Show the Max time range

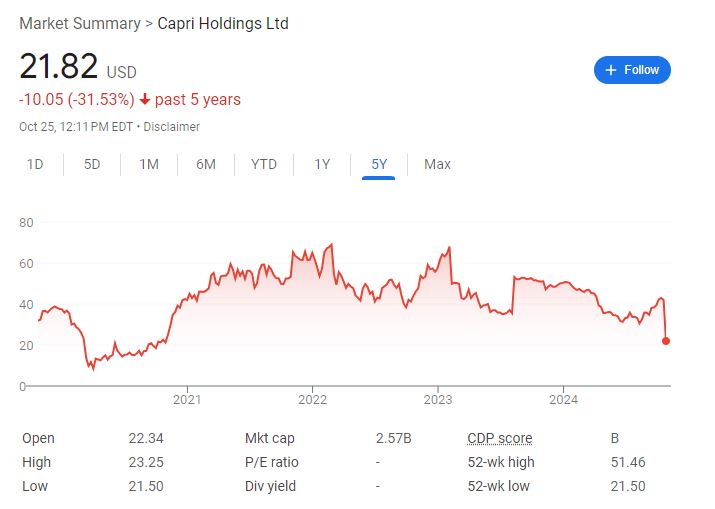pyautogui.click(x=437, y=164)
